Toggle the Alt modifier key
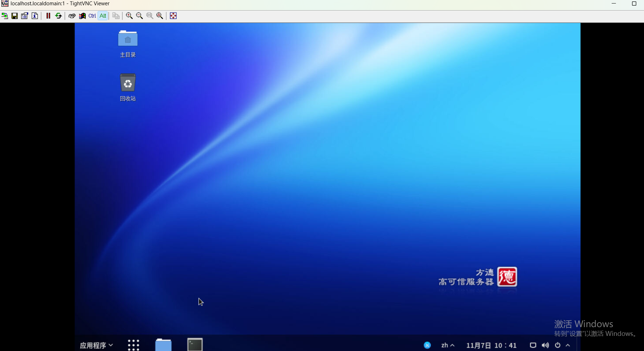The width and height of the screenshot is (644, 351). [x=103, y=15]
